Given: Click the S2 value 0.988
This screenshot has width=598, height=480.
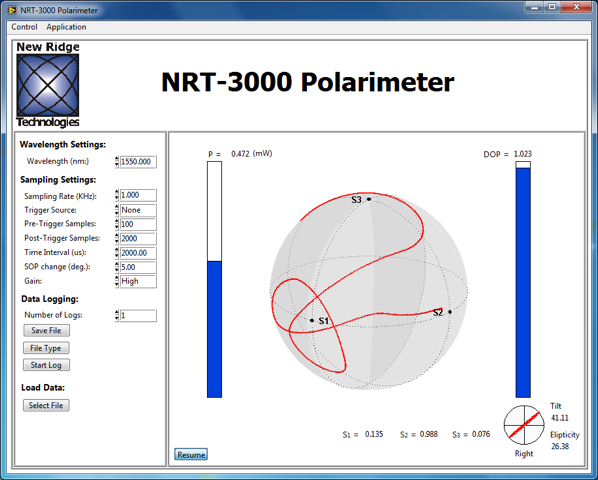Looking at the screenshot, I should click(429, 434).
